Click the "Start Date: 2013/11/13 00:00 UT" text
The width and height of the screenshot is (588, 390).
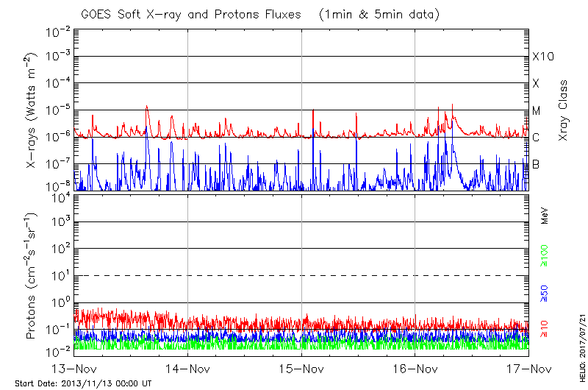[x=83, y=383]
